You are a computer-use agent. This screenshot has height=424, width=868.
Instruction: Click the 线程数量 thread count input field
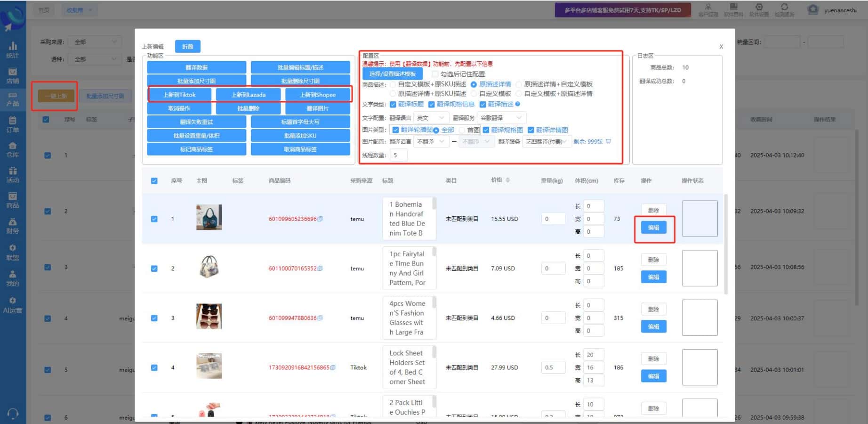[x=398, y=155]
